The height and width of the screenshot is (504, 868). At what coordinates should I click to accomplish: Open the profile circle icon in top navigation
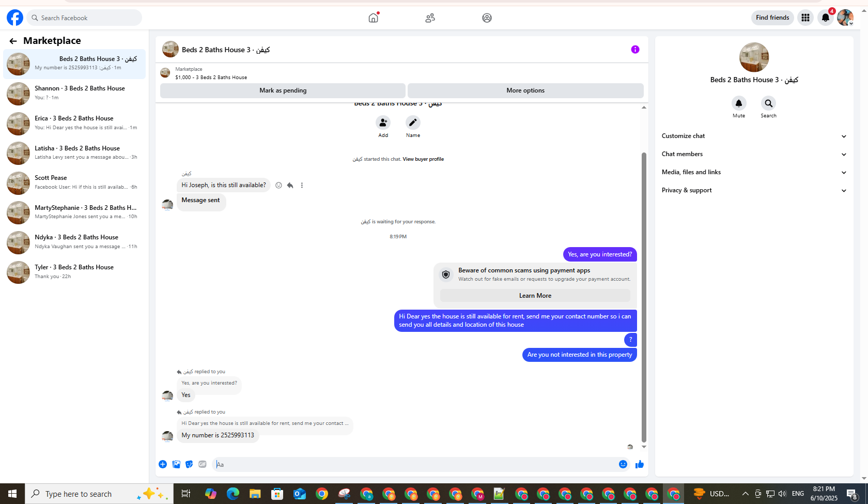tap(487, 18)
